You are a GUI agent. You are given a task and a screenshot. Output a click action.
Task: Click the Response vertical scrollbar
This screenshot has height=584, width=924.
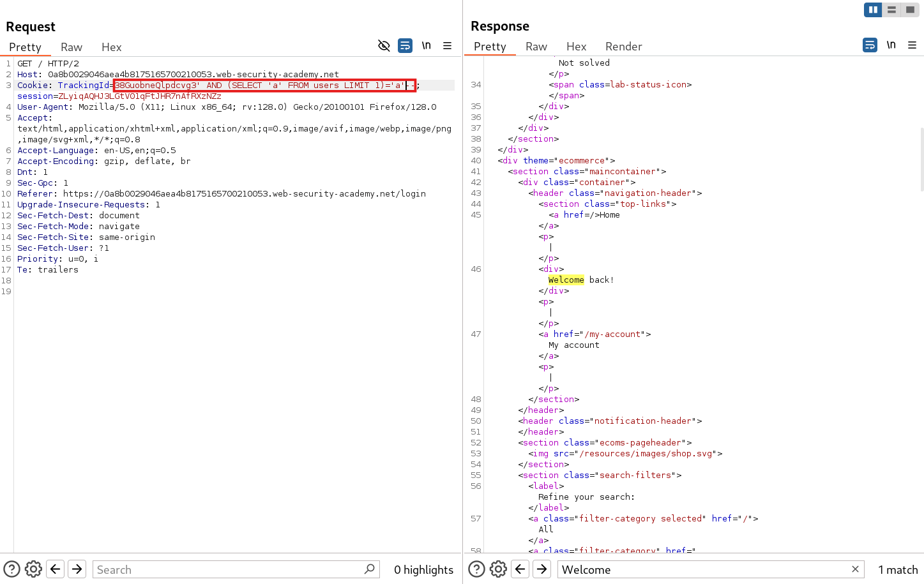click(921, 160)
